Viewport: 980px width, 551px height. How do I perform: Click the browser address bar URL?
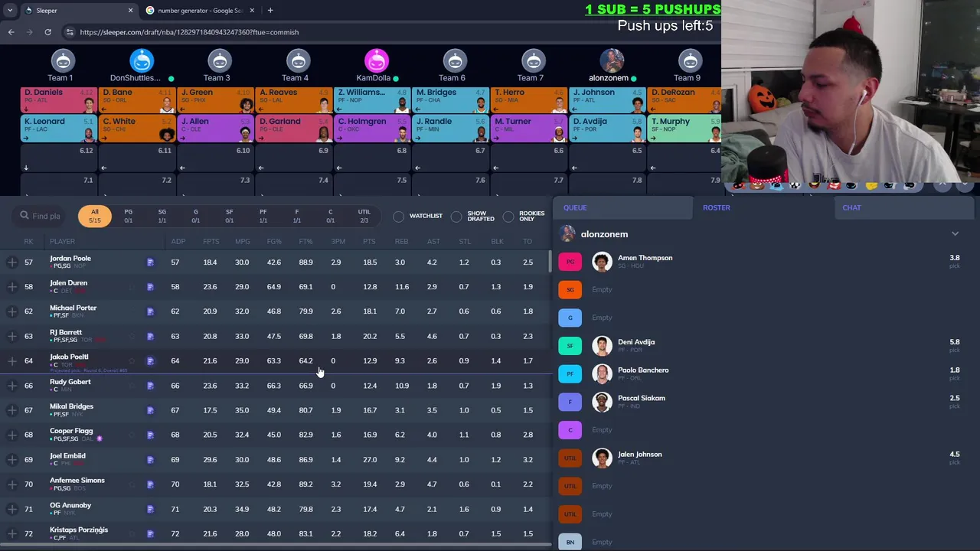coord(189,32)
